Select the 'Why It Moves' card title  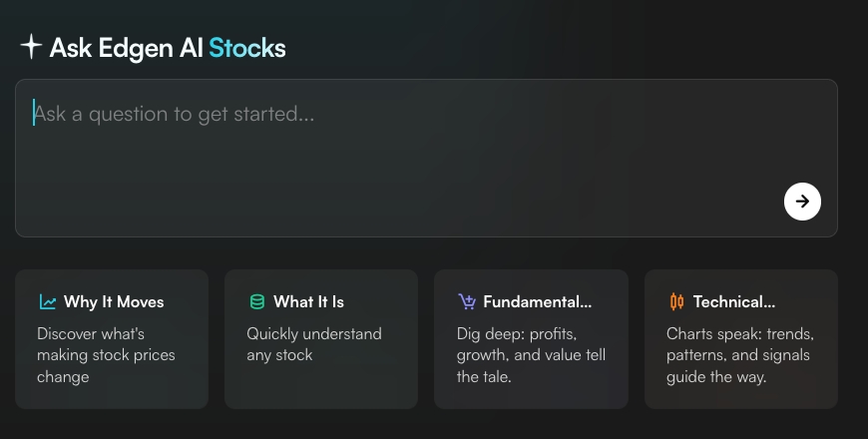pyautogui.click(x=114, y=301)
